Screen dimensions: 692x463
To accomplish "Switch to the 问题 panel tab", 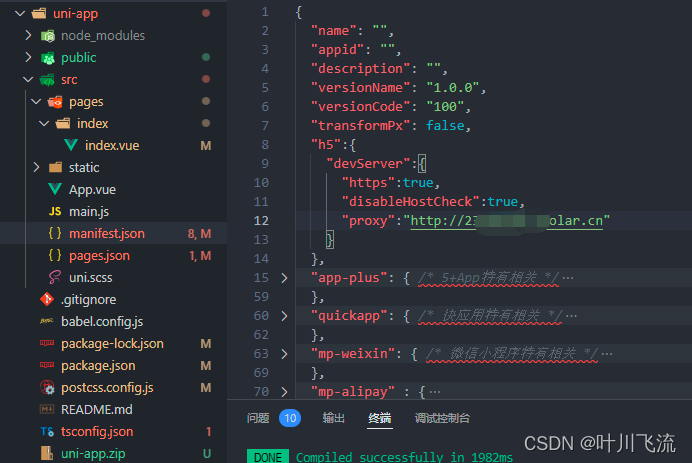I will click(x=258, y=418).
